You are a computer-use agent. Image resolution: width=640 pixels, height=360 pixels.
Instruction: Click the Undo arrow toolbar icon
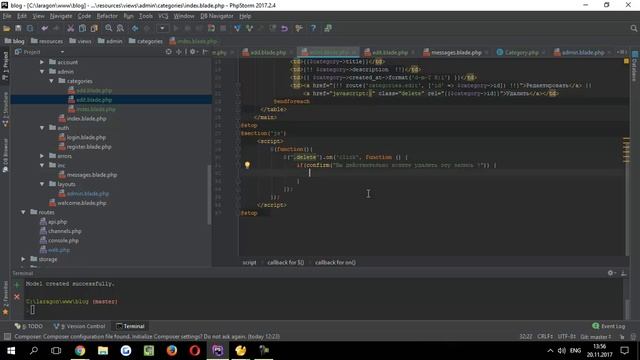(44, 28)
